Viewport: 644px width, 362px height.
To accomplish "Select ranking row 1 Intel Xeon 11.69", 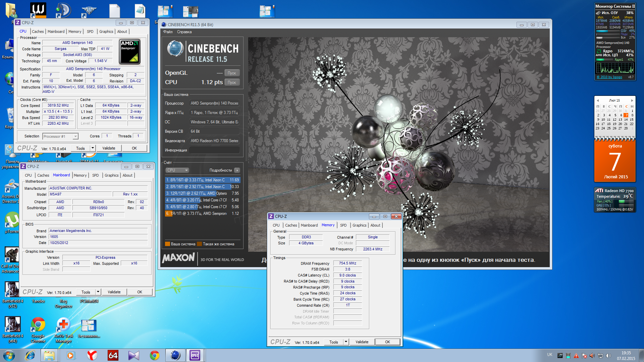I will pos(203,180).
